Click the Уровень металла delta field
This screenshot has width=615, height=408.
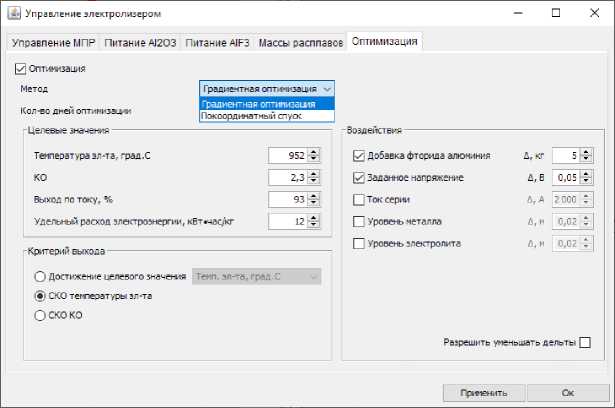(566, 222)
